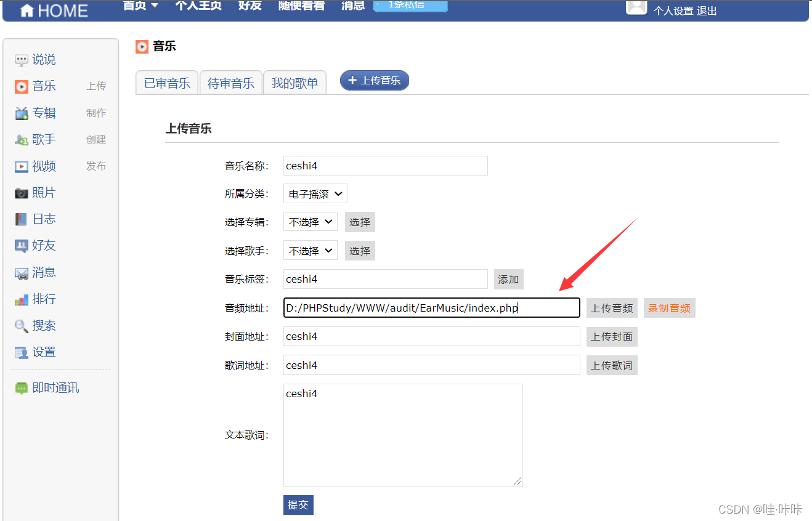Viewport: 812px width, 521px height.
Task: Click the orange music icon beside 音乐 heading
Action: pos(142,46)
